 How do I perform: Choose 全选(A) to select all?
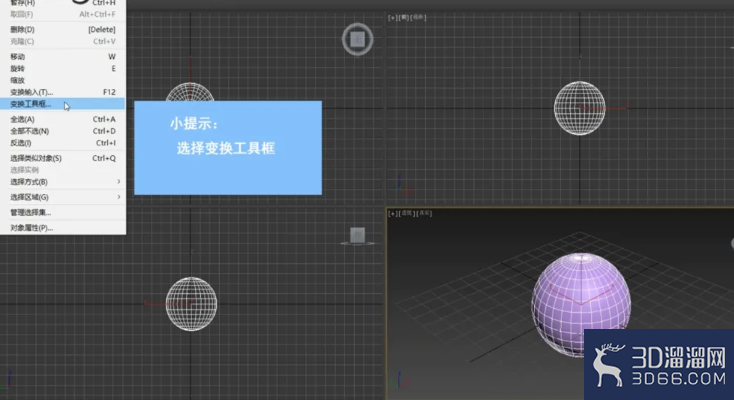[x=63, y=119]
